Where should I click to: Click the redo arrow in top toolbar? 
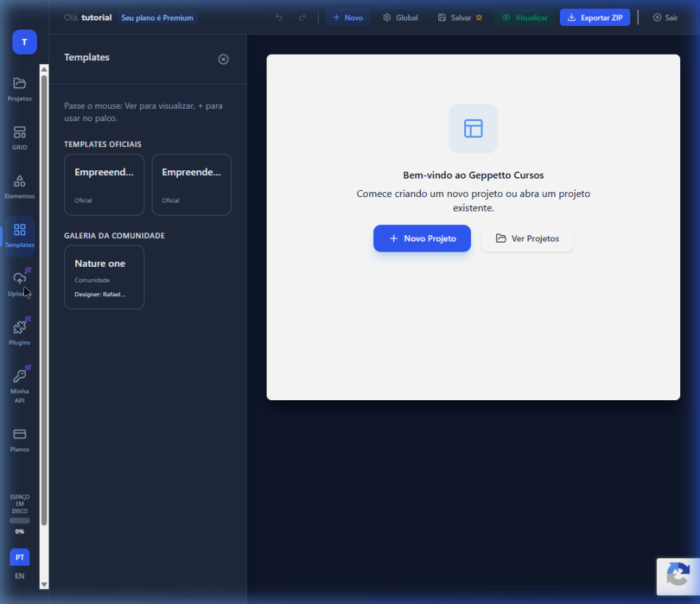coord(302,18)
